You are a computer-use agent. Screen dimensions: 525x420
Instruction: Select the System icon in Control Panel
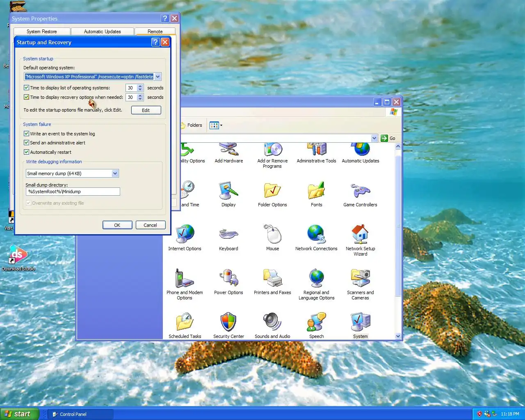click(360, 326)
